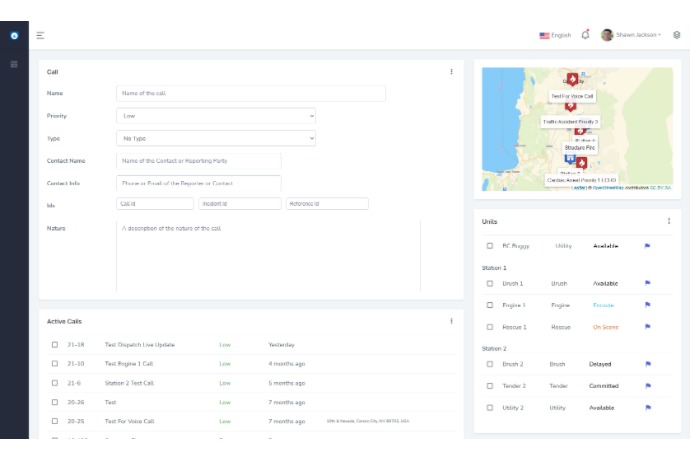Select the US flag language icon
Viewport: 690px width, 460px height.
tap(544, 35)
